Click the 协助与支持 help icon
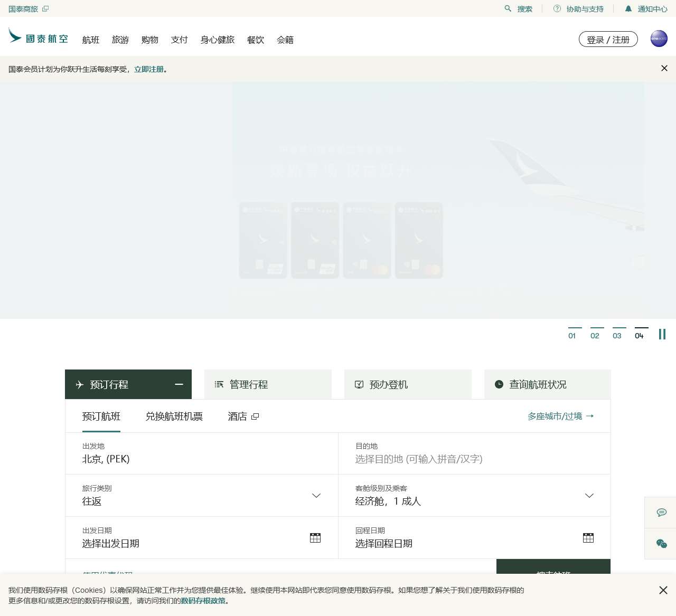The height and width of the screenshot is (616, 676). point(556,9)
